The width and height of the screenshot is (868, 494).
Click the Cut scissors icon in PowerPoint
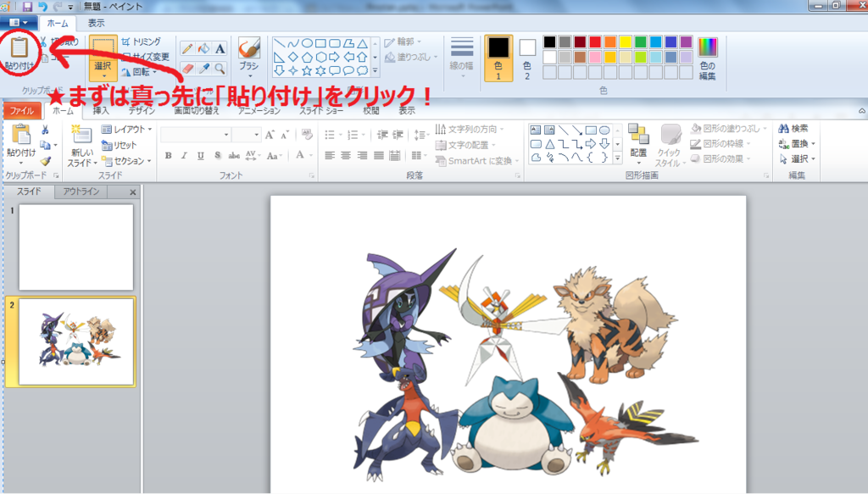tap(46, 130)
